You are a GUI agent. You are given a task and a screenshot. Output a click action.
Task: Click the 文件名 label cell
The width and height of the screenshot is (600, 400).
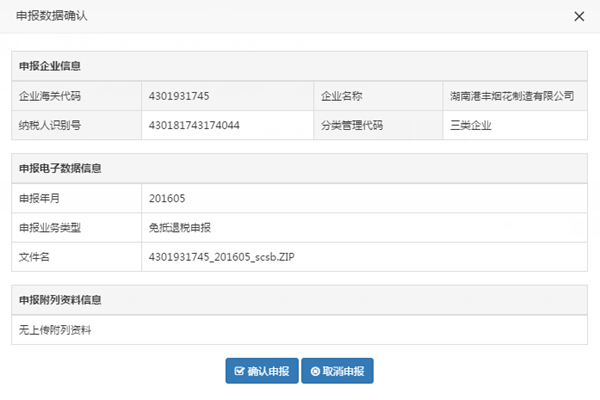[35, 257]
